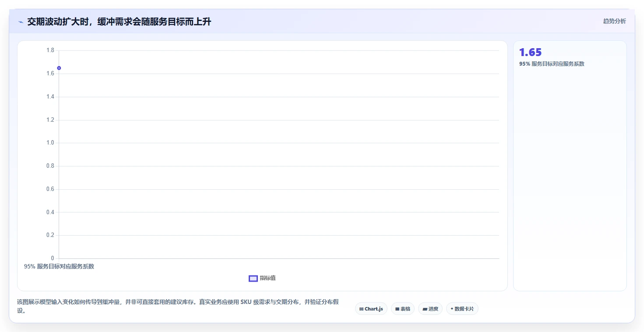Click the y-axis tick 0.2
The width and height of the screenshot is (644, 332).
(x=50, y=235)
